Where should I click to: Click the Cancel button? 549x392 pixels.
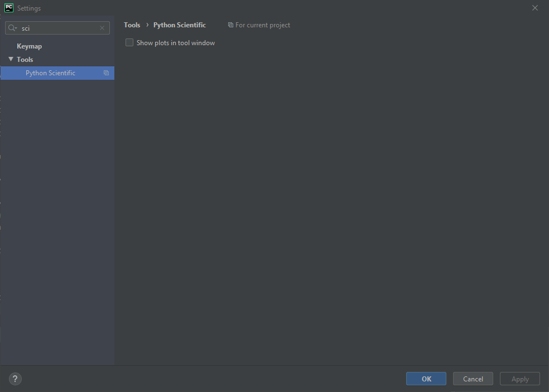[x=473, y=379]
